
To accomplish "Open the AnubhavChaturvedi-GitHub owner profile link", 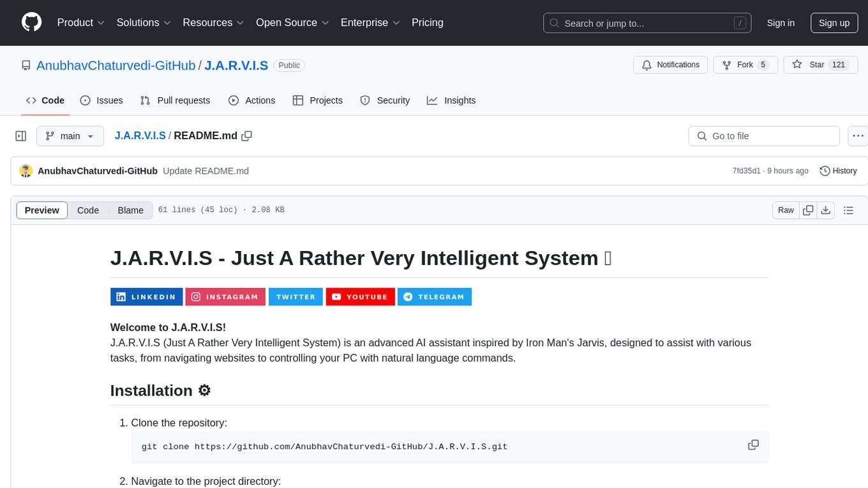I will pos(116,65).
